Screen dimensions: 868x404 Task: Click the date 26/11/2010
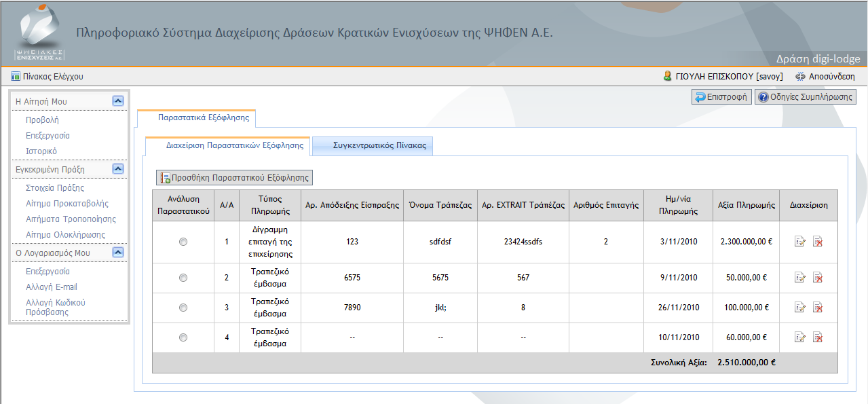(677, 308)
